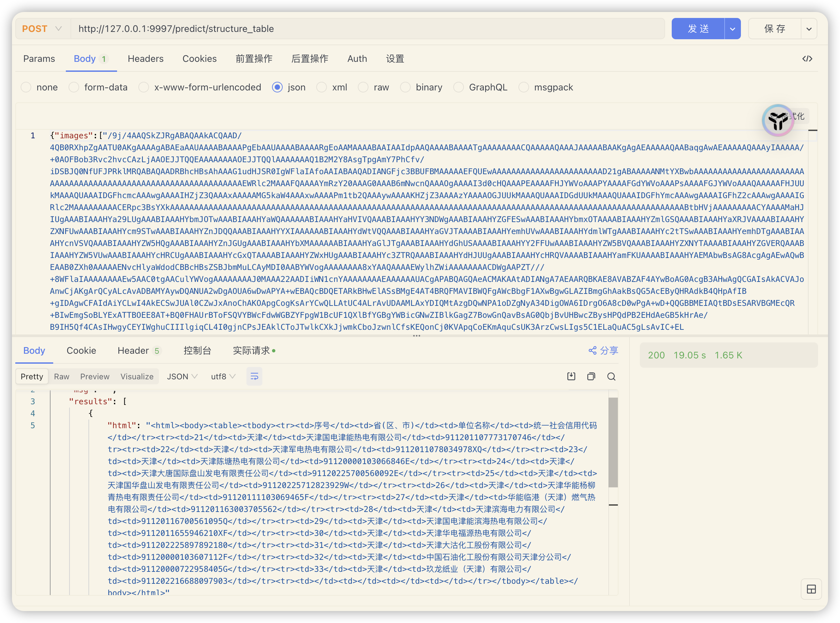Toggle the response layout icon bottom right
Screen dimensions: 840x623
click(x=812, y=589)
